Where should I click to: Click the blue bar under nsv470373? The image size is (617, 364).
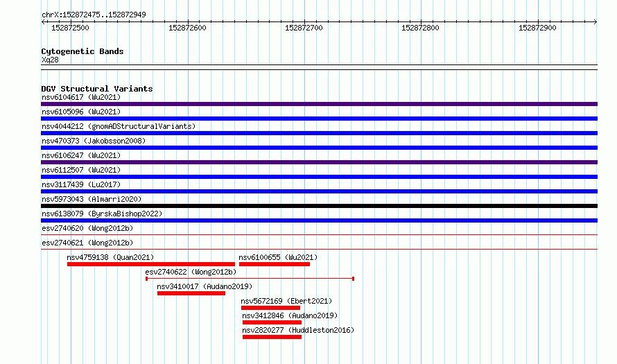(x=319, y=148)
